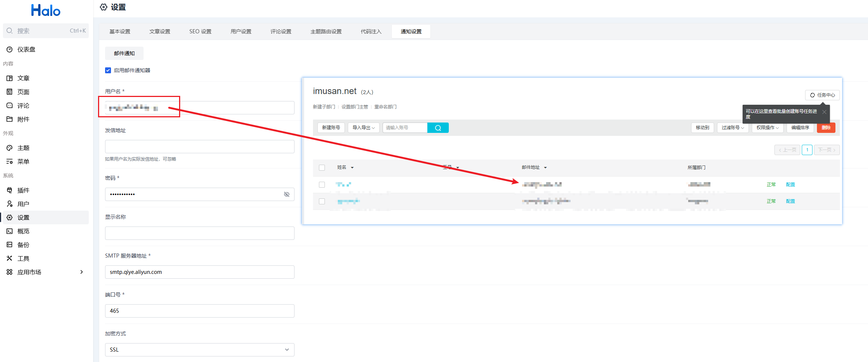Viewport: 868px width, 362px height.
Task: Click the 新建账号 button
Action: (x=331, y=128)
